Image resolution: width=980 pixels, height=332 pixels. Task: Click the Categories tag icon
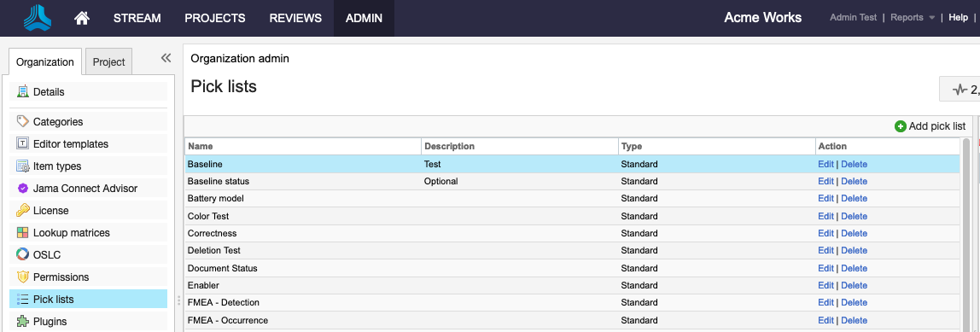click(x=22, y=121)
